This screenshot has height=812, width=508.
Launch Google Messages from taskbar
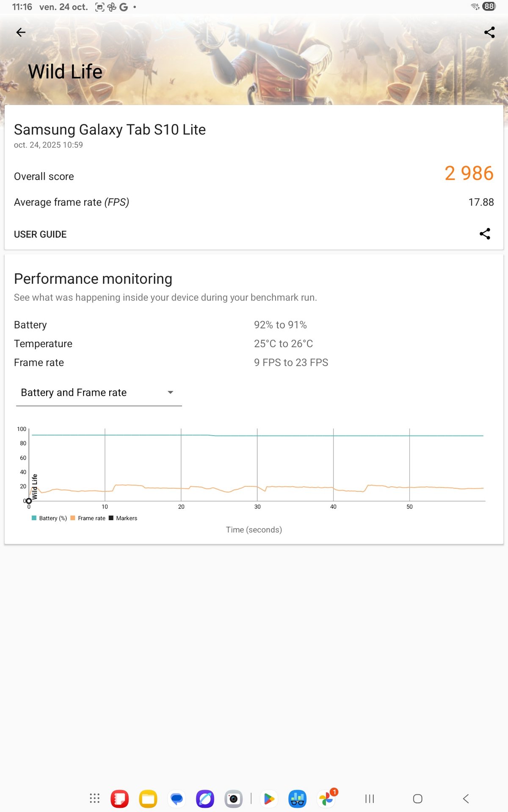pos(177,798)
